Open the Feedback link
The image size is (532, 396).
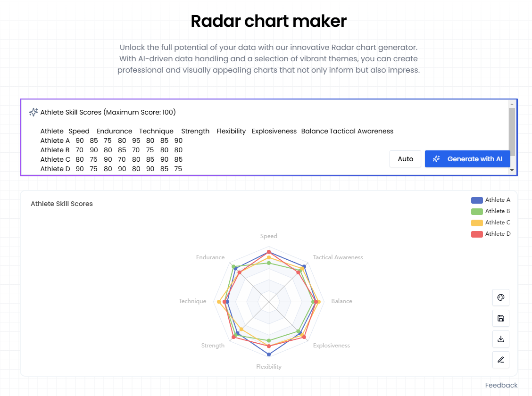[x=501, y=385]
